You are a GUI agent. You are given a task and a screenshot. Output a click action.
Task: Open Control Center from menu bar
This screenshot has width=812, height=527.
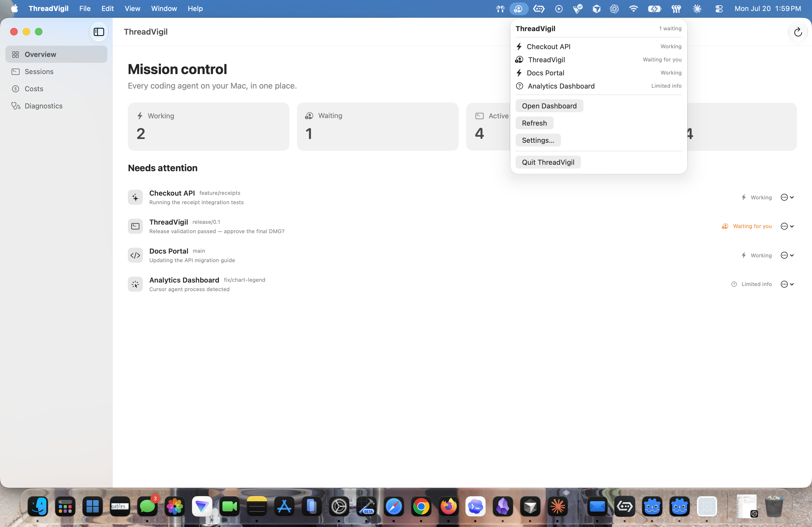click(719, 9)
